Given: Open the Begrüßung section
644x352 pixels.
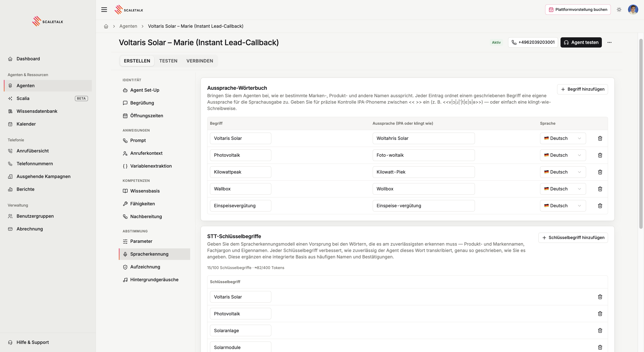Looking at the screenshot, I should pyautogui.click(x=154, y=103).
